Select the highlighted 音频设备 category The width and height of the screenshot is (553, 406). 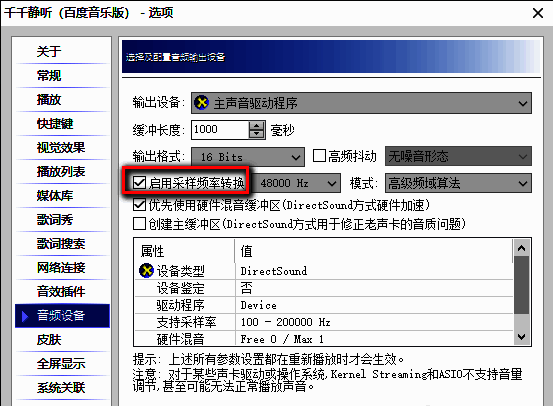tap(62, 316)
